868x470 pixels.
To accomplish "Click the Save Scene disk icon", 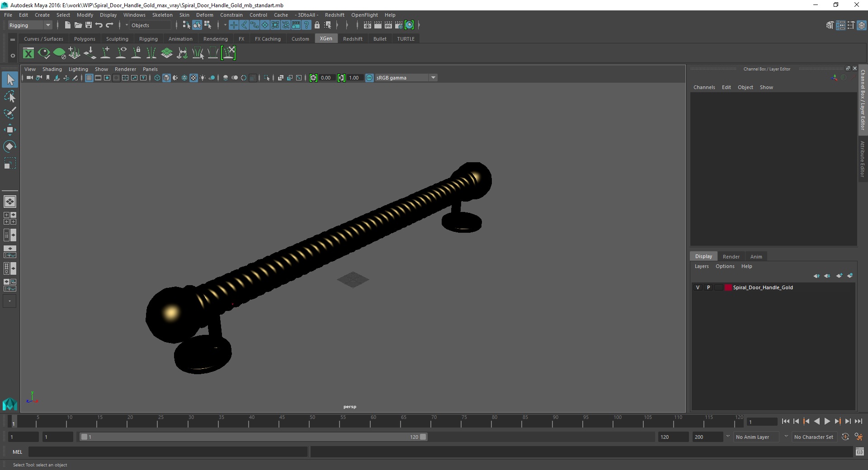I will point(89,25).
